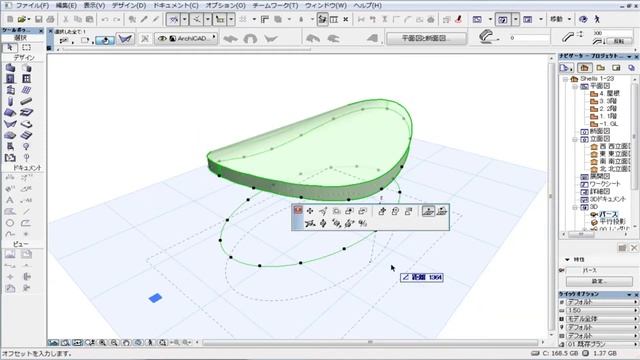Click the 3D explore walking-figure icon
This screenshot has height=360, width=640.
coord(597,19)
